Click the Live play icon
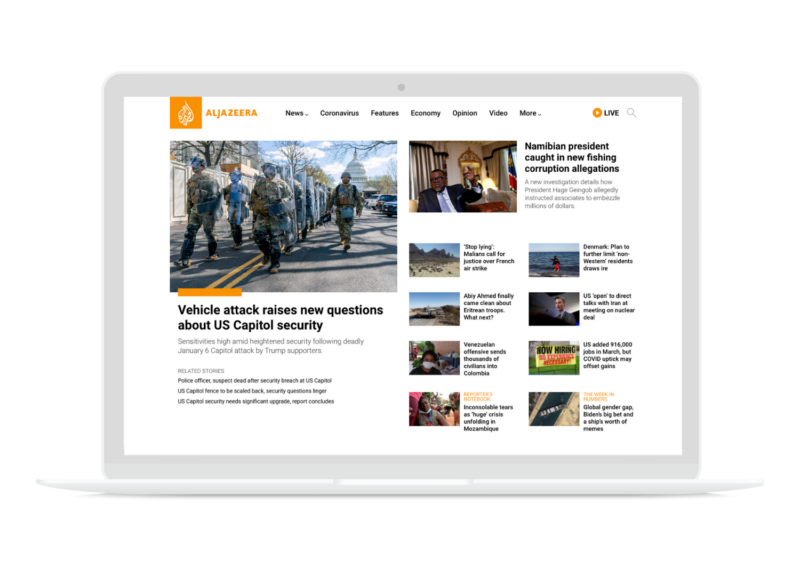Image resolution: width=800 pixels, height=576 pixels. click(x=597, y=113)
